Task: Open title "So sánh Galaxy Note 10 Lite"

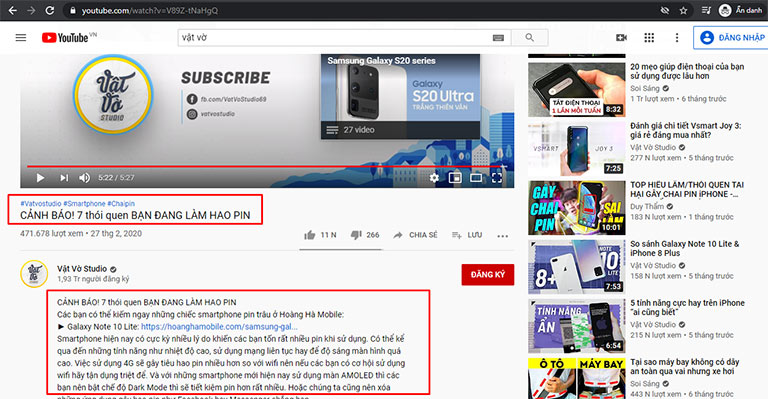Action: [x=685, y=248]
